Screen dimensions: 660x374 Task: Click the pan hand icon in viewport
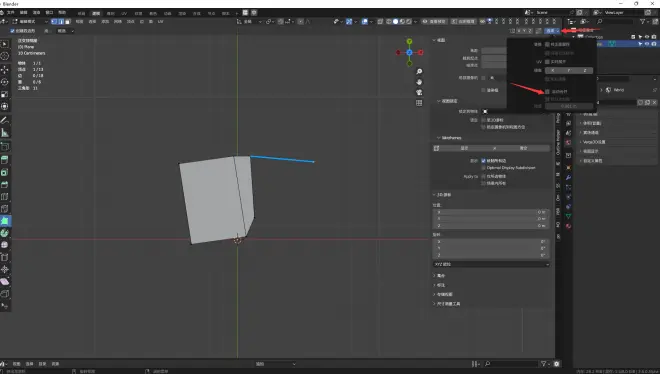419,82
